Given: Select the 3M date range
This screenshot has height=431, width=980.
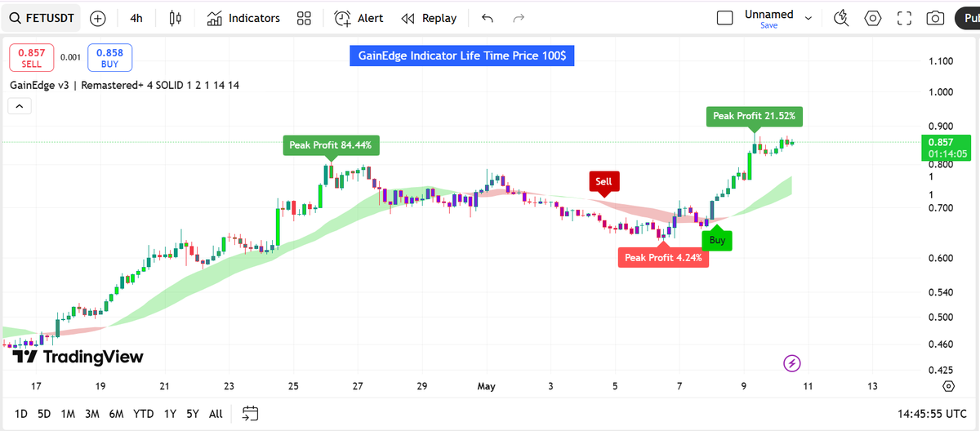Looking at the screenshot, I should (91, 414).
